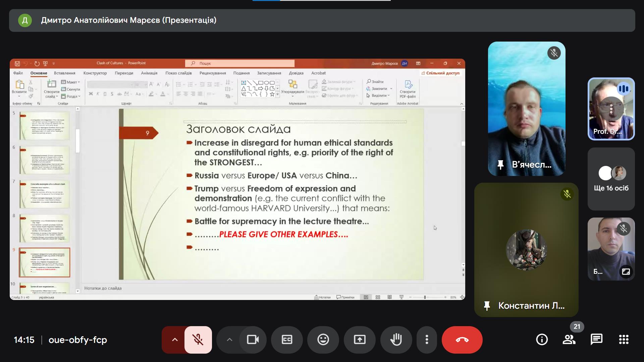Image resolution: width=644 pixels, height=362 pixels.
Task: Open the Макет layout dropdown
Action: 70,82
